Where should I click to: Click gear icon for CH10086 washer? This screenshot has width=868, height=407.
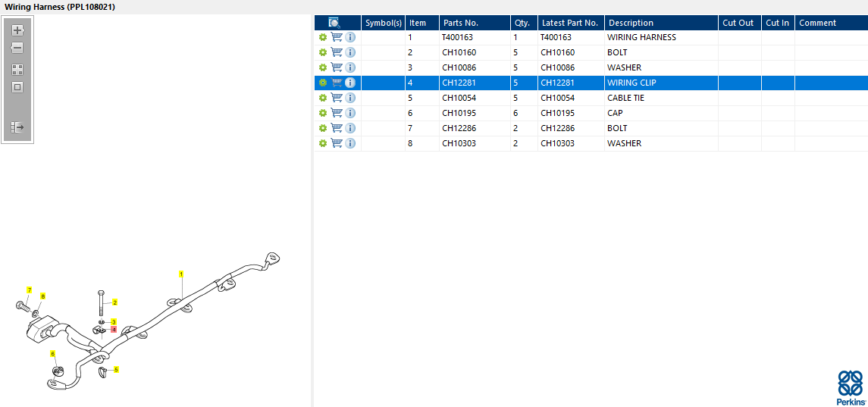click(323, 67)
